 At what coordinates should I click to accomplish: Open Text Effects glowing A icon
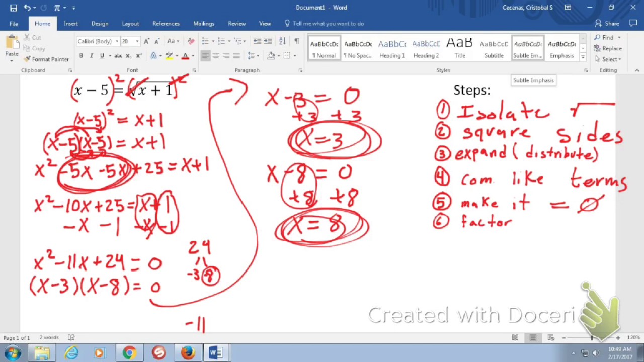(154, 56)
